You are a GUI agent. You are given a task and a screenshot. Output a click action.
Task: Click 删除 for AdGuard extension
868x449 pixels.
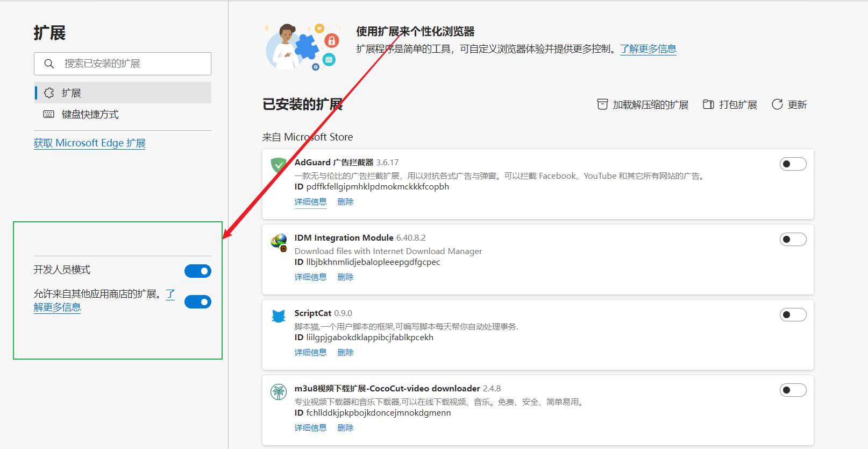click(345, 202)
